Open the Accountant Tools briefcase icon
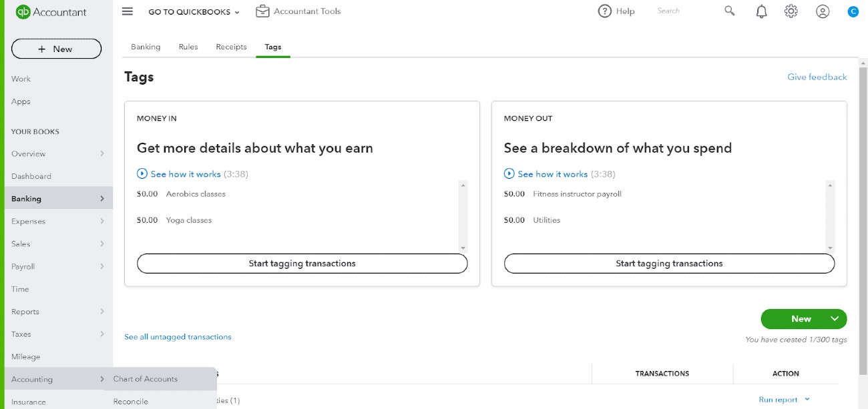This screenshot has height=409, width=868. coord(262,11)
